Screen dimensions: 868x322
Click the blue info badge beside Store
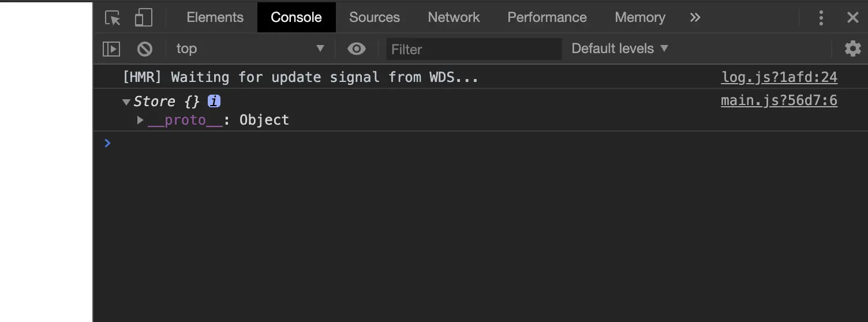(x=214, y=102)
